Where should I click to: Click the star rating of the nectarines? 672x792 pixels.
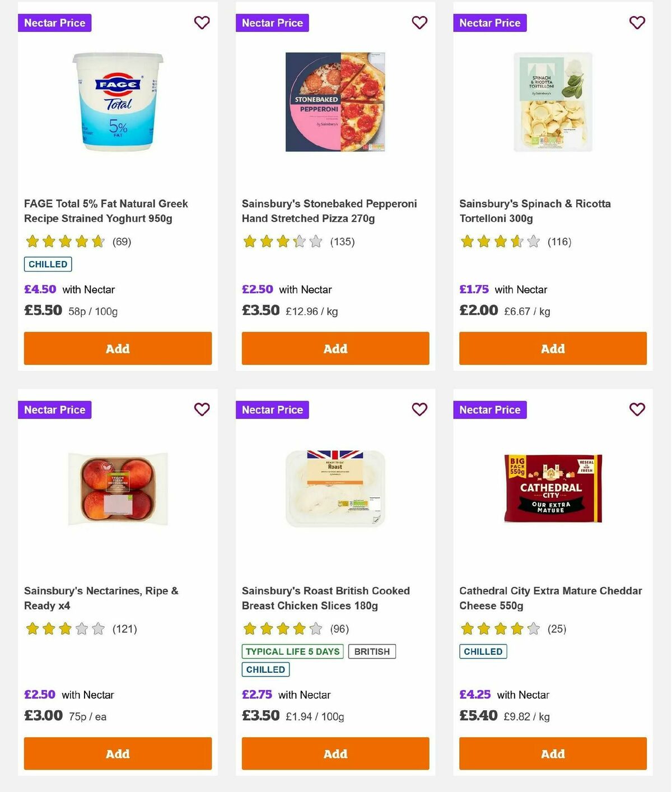64,629
